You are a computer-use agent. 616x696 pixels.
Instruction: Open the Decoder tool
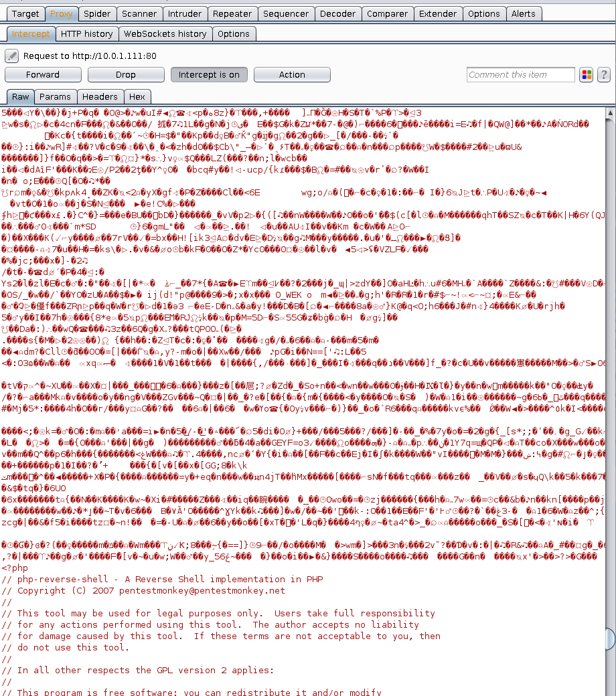coord(337,13)
